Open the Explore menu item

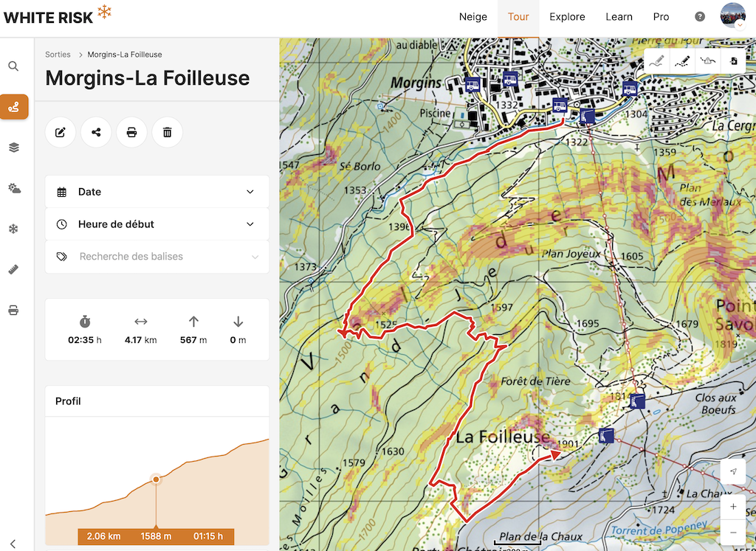pos(567,17)
